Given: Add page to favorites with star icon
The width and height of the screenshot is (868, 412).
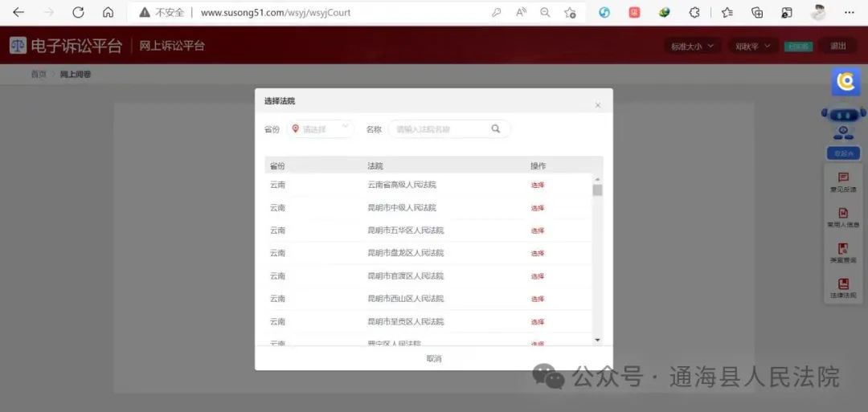Looking at the screenshot, I should coord(570,12).
